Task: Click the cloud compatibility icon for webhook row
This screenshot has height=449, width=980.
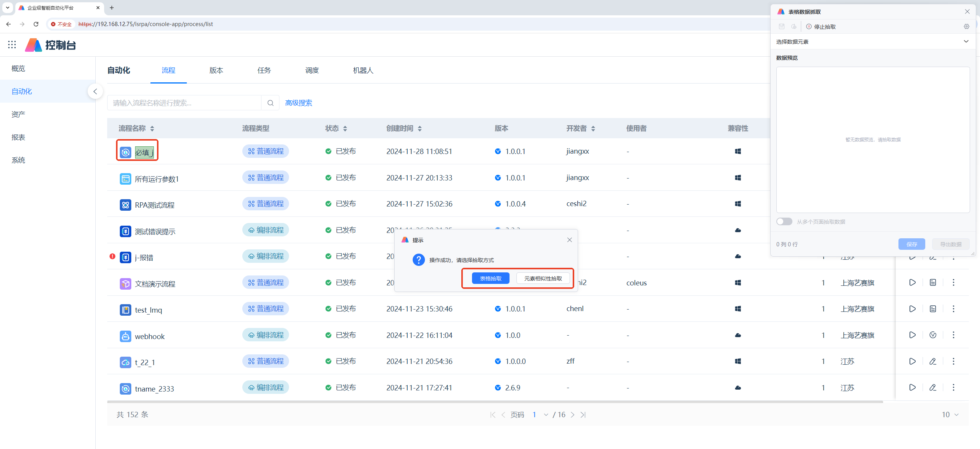Action: (x=738, y=335)
